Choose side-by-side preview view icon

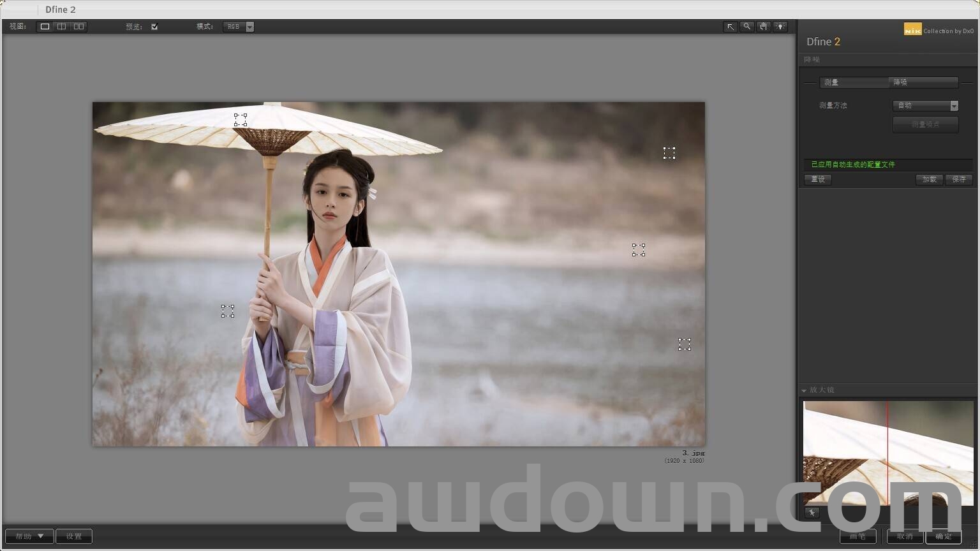coord(78,27)
